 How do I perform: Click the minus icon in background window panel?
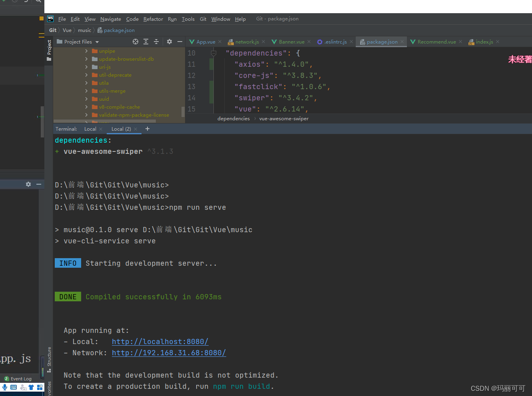point(39,184)
